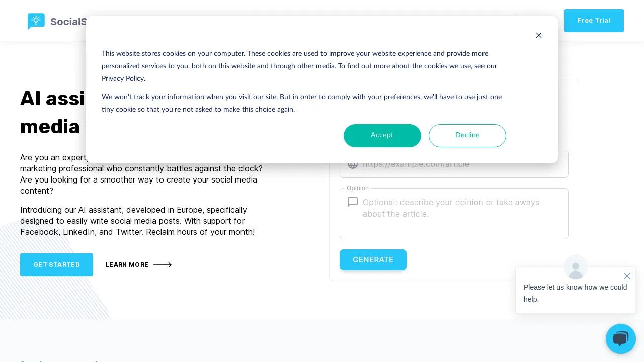
Task: Click the lightbulb speech-bubble logo icon
Action: coord(36,21)
